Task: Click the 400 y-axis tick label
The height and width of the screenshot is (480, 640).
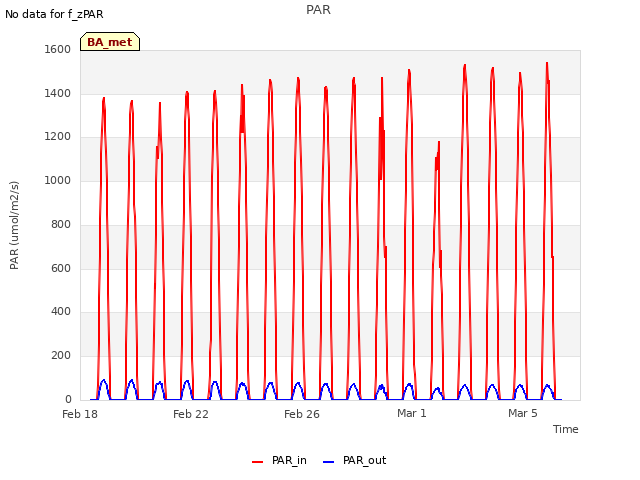Action: 61,311
